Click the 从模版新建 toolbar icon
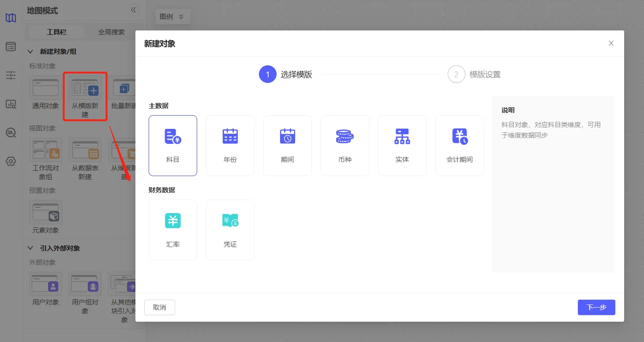 (x=85, y=88)
